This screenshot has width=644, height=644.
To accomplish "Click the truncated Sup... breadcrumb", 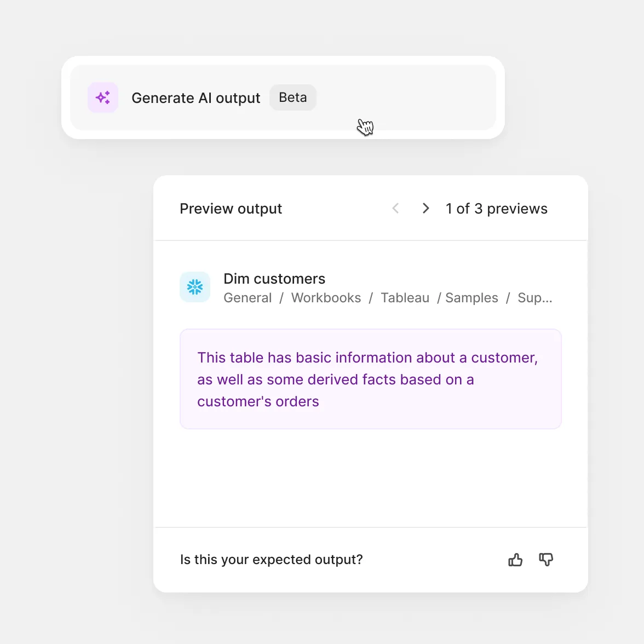I will [534, 298].
